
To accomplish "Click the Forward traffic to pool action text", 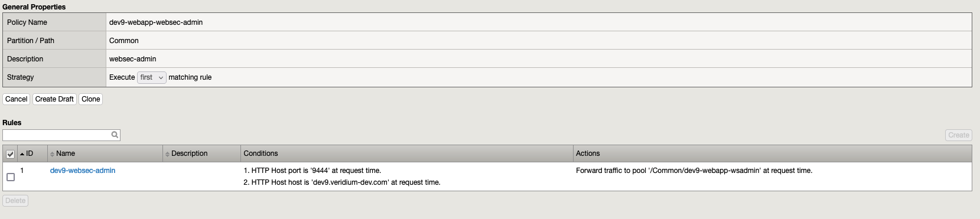I will (x=694, y=171).
